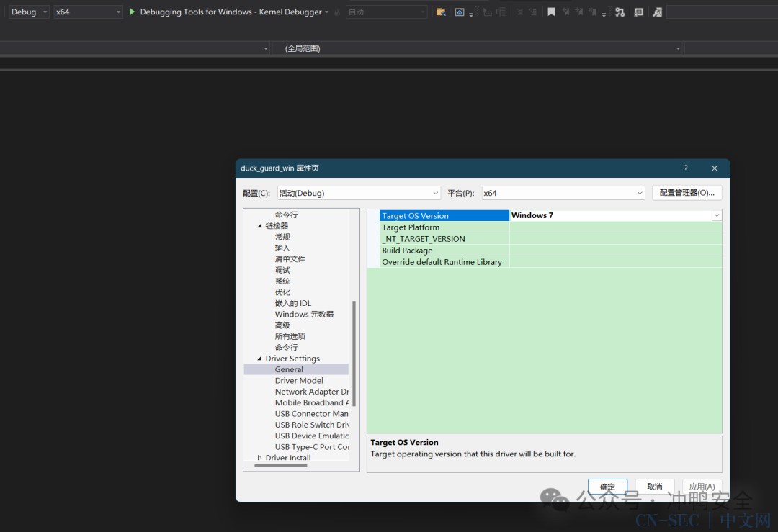This screenshot has height=532, width=778.
Task: Select the 系统 tree item
Action: pyautogui.click(x=283, y=281)
